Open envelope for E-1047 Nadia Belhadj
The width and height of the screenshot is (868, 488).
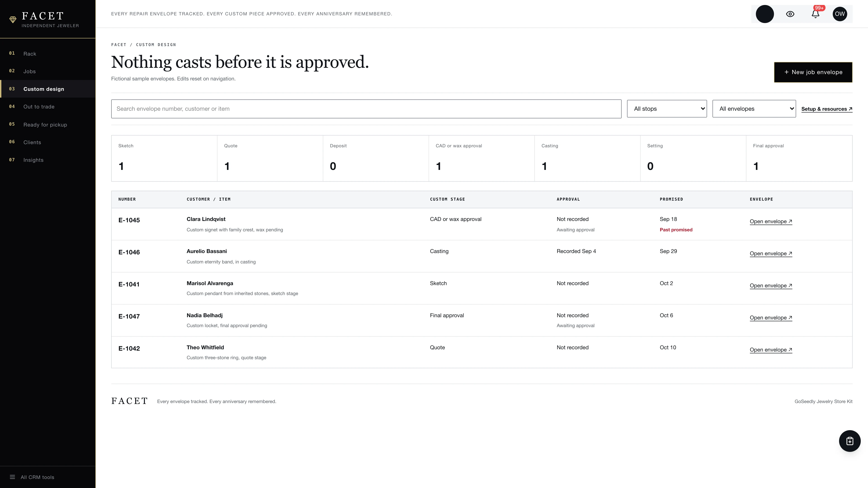(771, 318)
